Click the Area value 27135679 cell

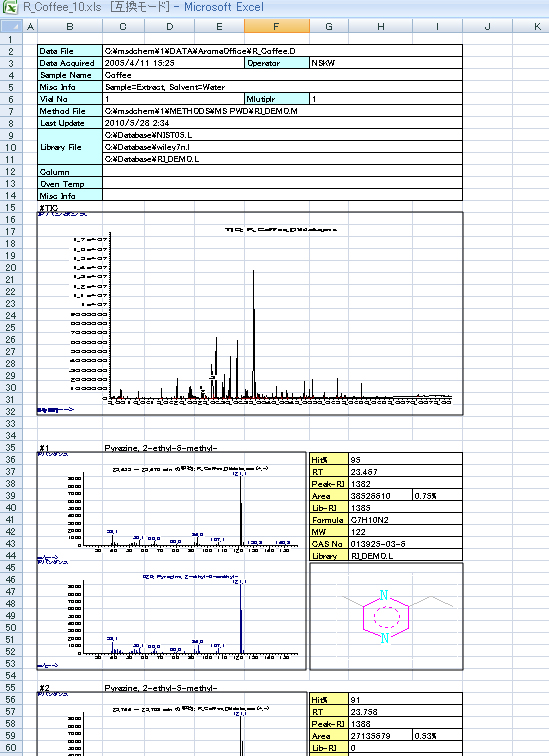tap(380, 736)
